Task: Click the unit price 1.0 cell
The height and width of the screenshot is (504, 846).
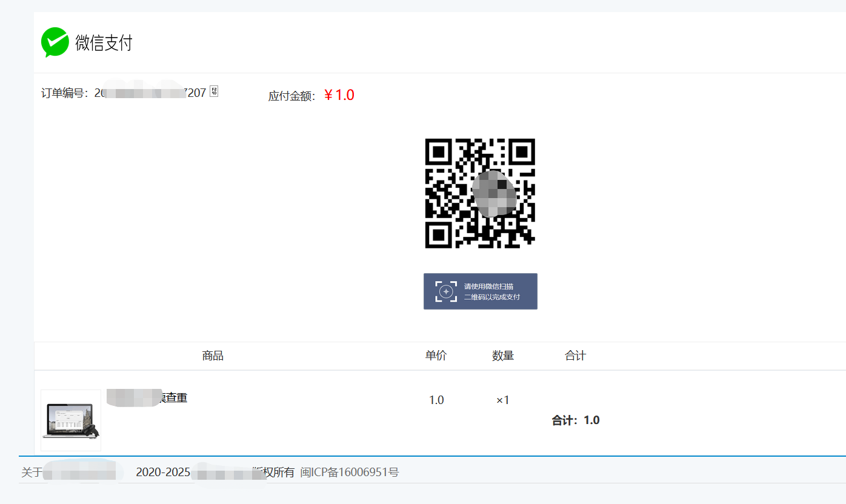Action: (x=436, y=400)
